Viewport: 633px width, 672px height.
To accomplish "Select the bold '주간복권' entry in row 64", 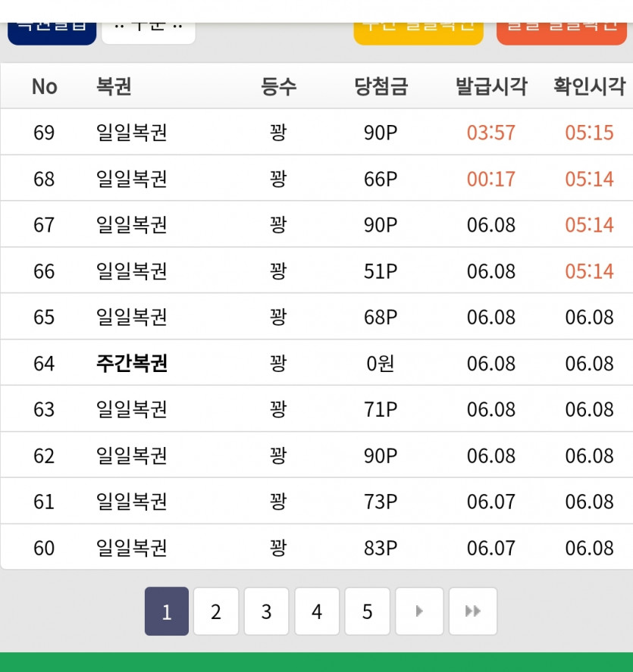I will pos(132,364).
